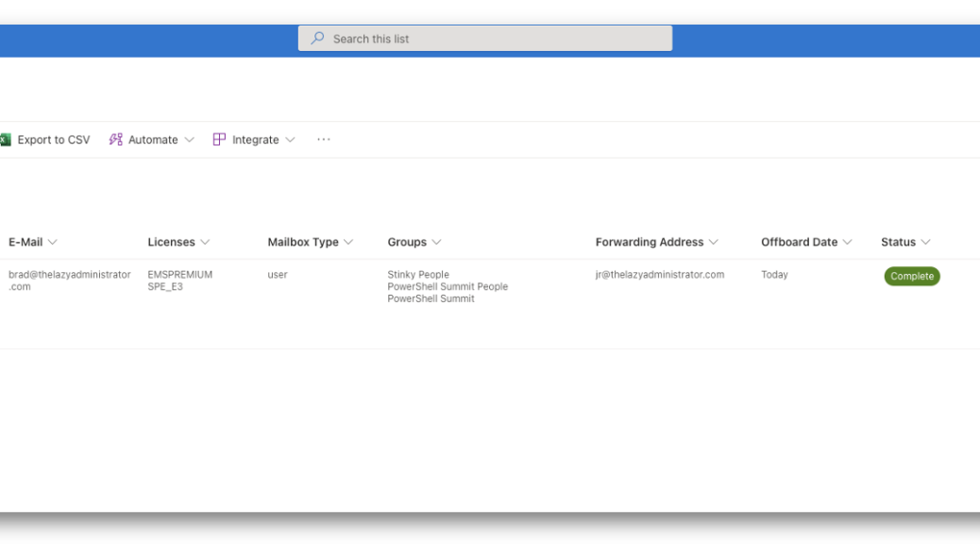Expand the Automate dropdown chevron

click(190, 140)
